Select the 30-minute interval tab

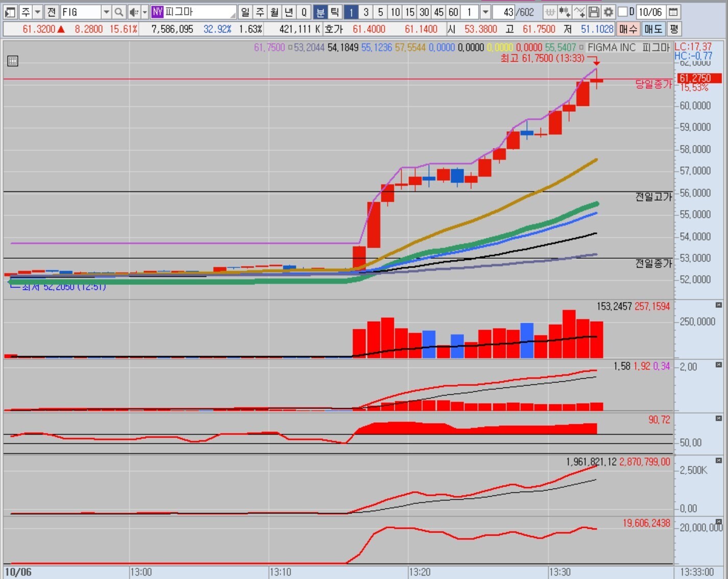pos(424,12)
